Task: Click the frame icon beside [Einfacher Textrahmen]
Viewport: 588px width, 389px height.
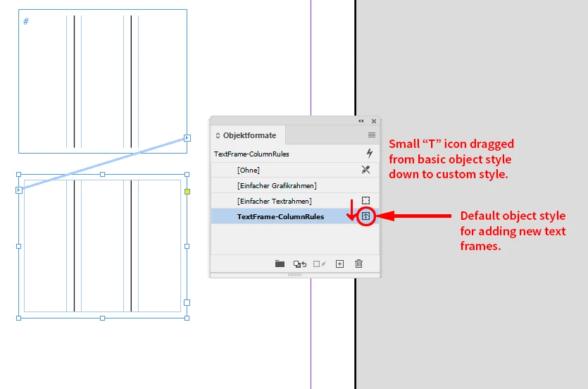Action: point(365,201)
